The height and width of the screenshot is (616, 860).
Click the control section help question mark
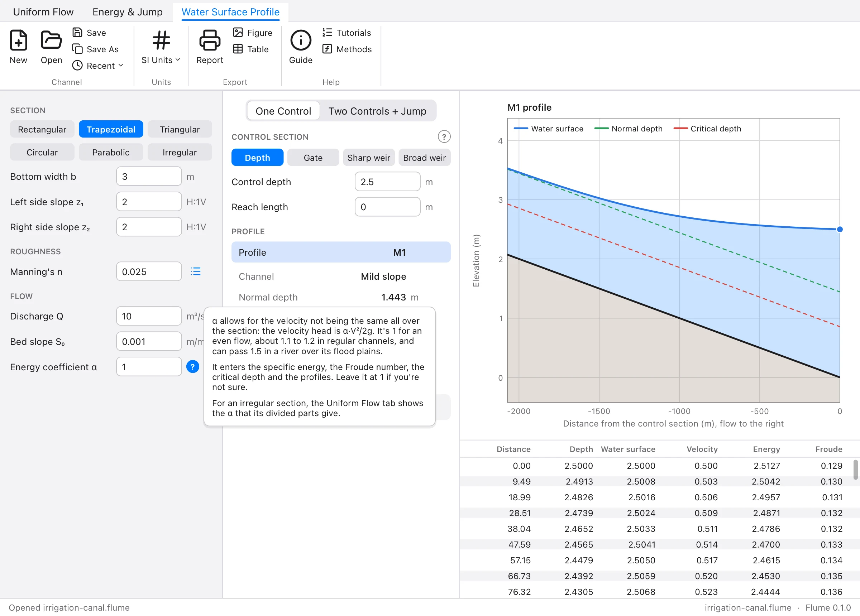click(x=444, y=136)
